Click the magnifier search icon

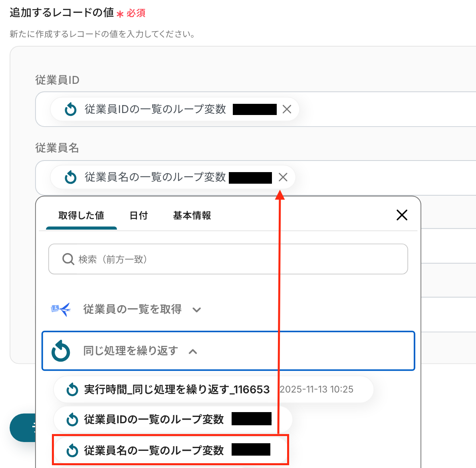(68, 260)
